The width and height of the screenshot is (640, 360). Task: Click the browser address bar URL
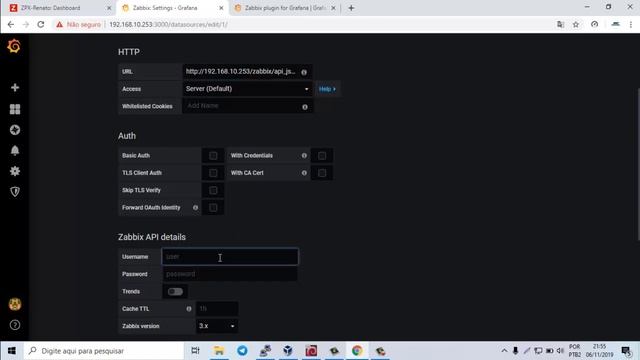(x=168, y=24)
